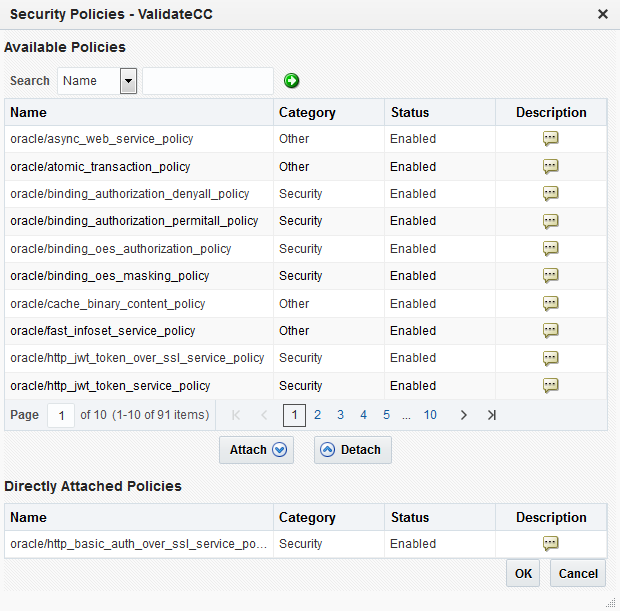Show description for oracle/binding_oes_masking_policy
Viewport: 620px width, 611px height.
point(550,276)
